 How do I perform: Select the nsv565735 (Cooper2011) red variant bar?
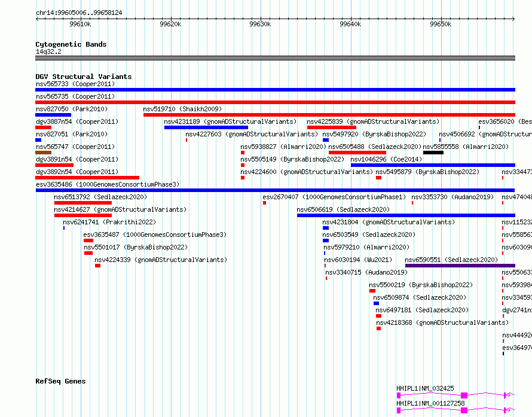tap(275, 102)
